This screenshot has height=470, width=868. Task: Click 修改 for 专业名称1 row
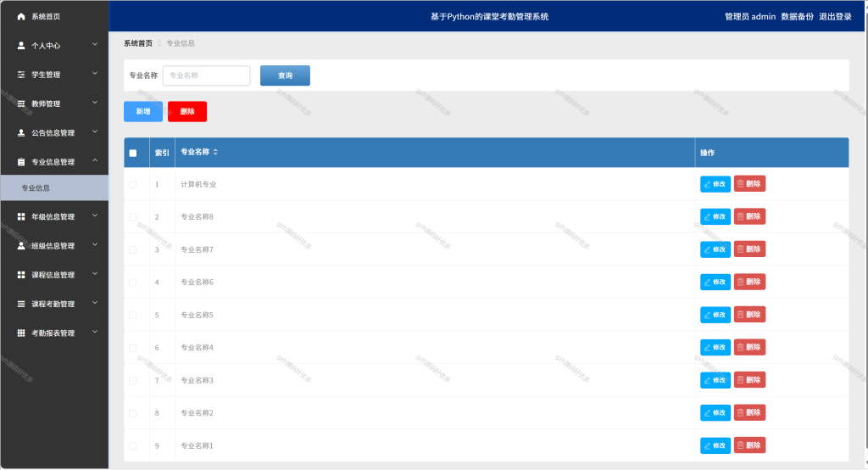click(x=715, y=445)
